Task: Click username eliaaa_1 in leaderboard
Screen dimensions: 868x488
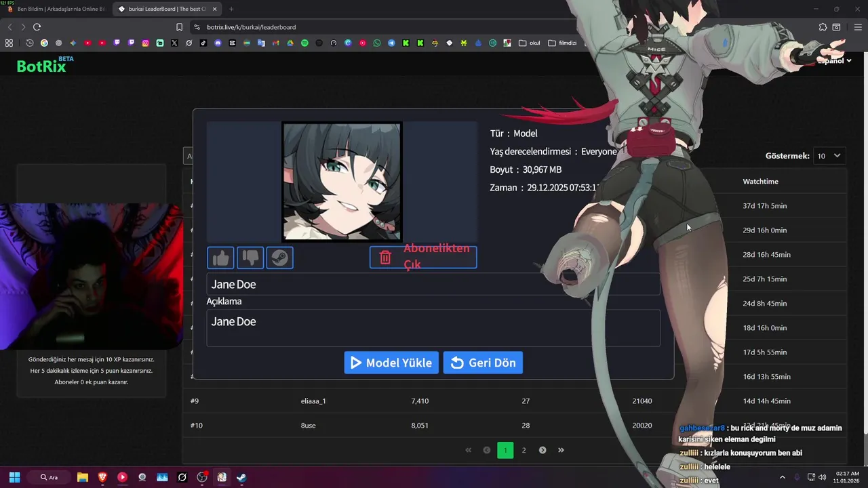Action: click(x=313, y=401)
